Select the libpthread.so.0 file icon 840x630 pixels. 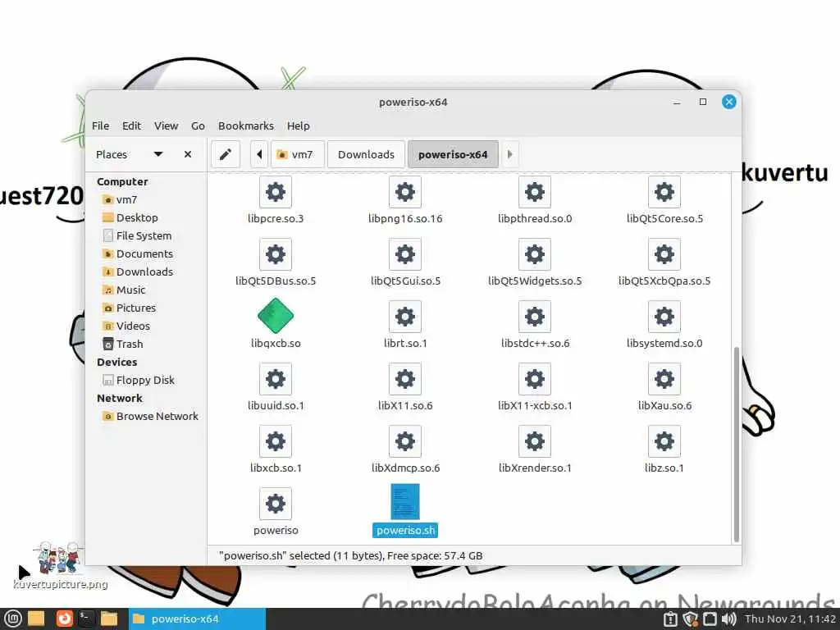pos(535,192)
